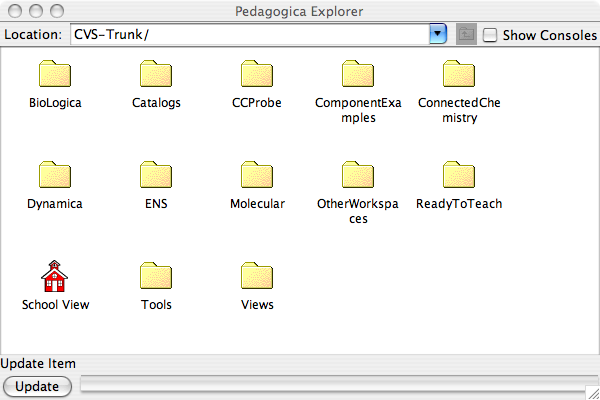600x400 pixels.
Task: Click the OtherWorkspaces label text
Action: click(x=358, y=211)
